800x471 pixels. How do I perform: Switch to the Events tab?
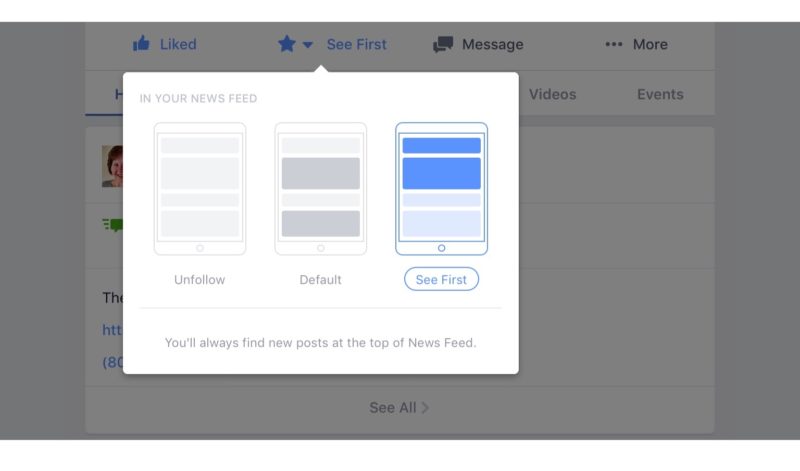[x=660, y=94]
